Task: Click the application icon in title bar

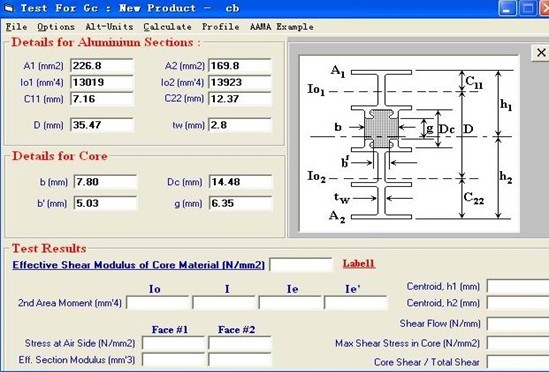Action: [8, 8]
